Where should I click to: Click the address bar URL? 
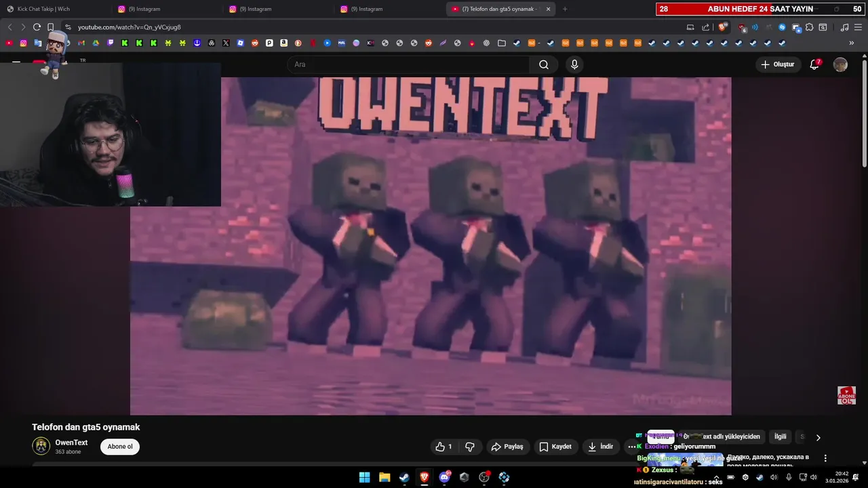129,27
